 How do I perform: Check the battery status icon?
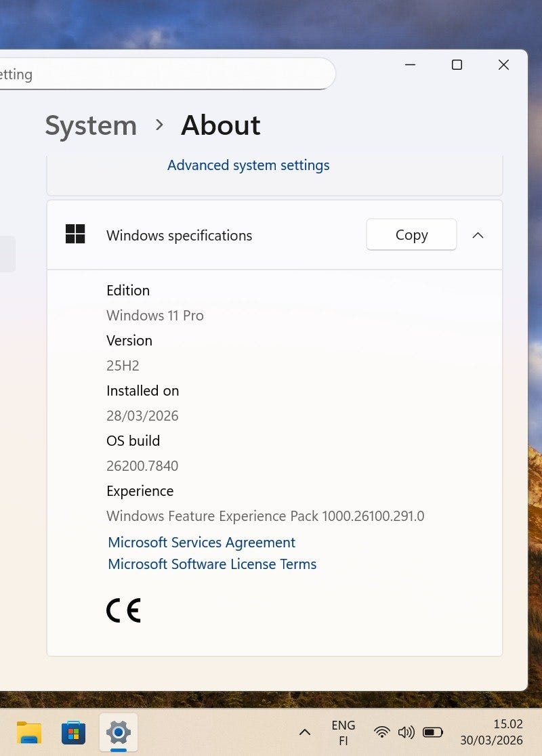(432, 732)
